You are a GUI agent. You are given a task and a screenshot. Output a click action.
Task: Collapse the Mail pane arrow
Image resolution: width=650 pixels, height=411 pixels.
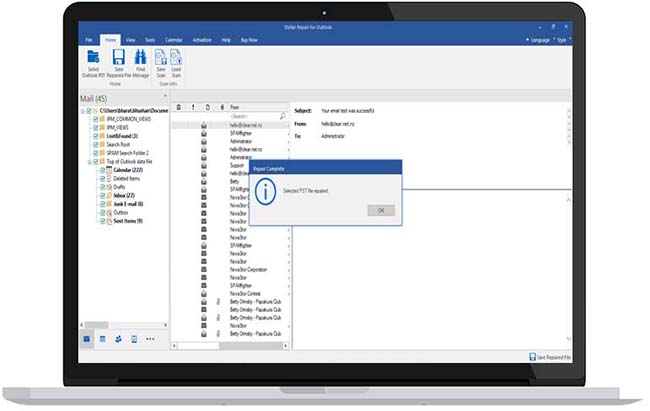pos(165,96)
